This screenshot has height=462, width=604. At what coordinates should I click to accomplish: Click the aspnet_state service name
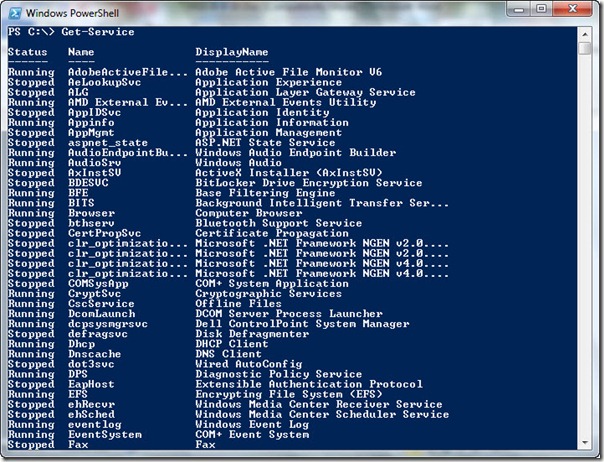pyautogui.click(x=108, y=143)
